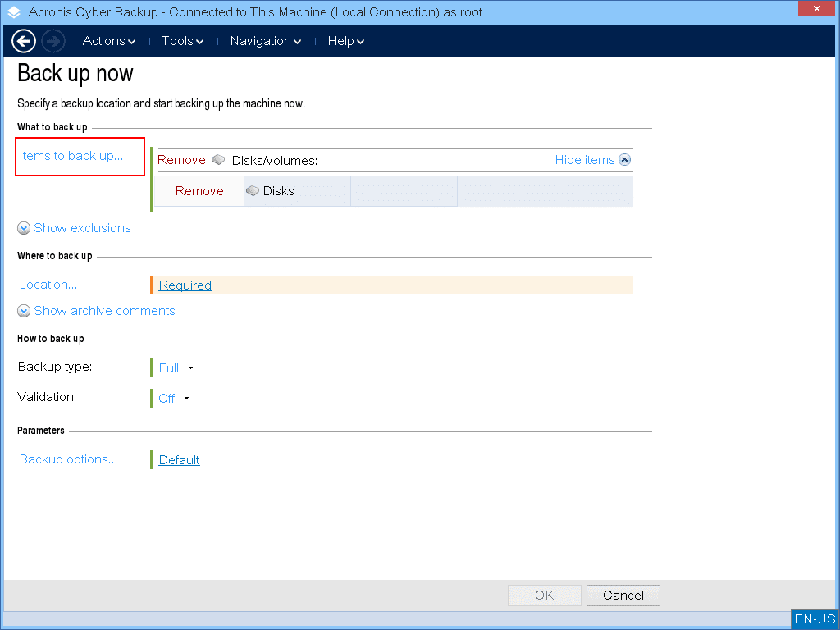Click the Default backup options link
This screenshot has width=840, height=630.
[x=180, y=459]
